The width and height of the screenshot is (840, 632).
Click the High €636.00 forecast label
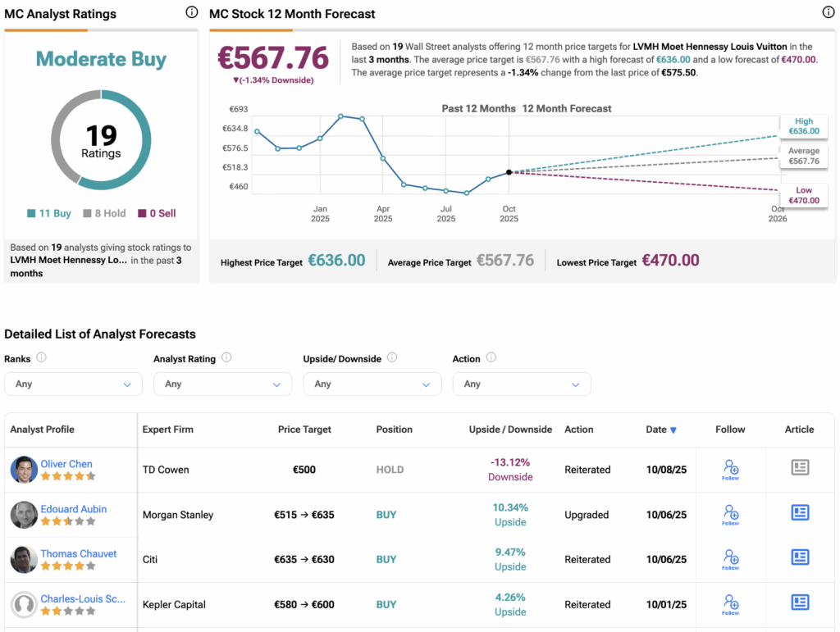click(803, 126)
